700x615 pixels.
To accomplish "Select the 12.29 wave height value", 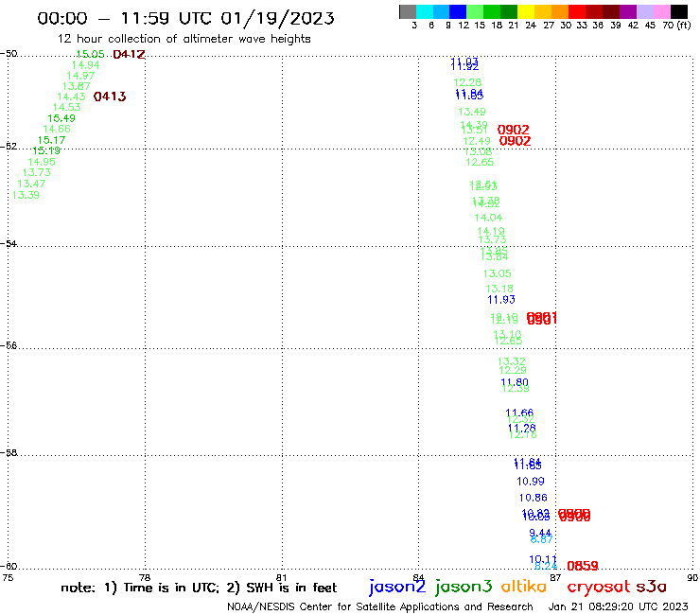I will (x=513, y=370).
